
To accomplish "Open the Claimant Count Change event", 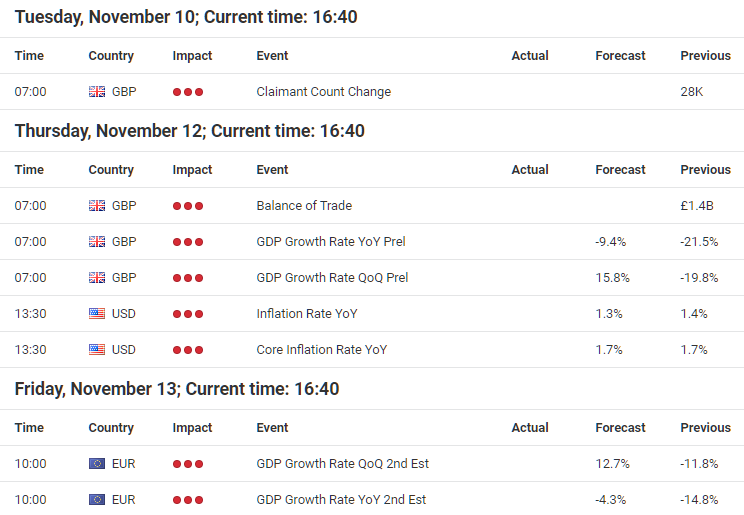I will click(x=324, y=92).
